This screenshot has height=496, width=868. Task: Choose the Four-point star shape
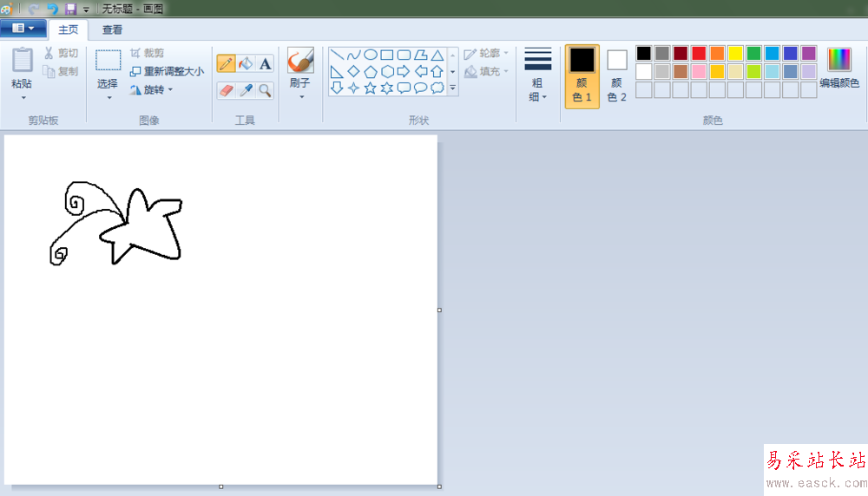coord(354,88)
